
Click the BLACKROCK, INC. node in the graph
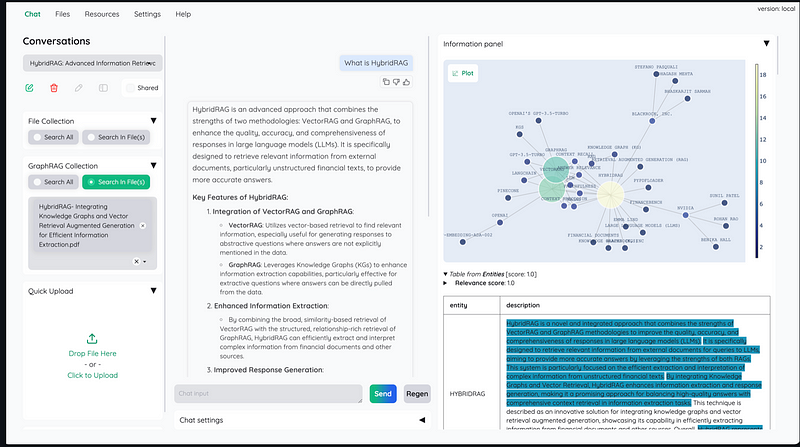click(652, 121)
